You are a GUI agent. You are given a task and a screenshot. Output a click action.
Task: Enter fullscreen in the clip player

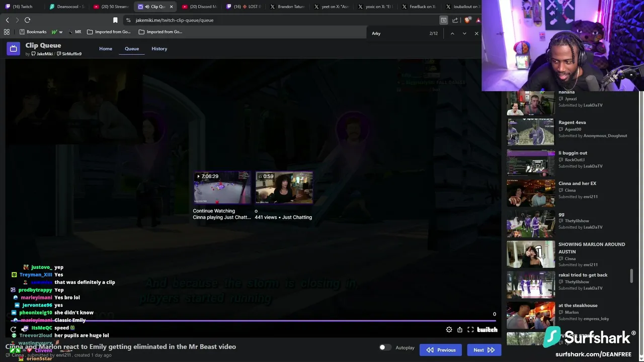click(x=470, y=330)
